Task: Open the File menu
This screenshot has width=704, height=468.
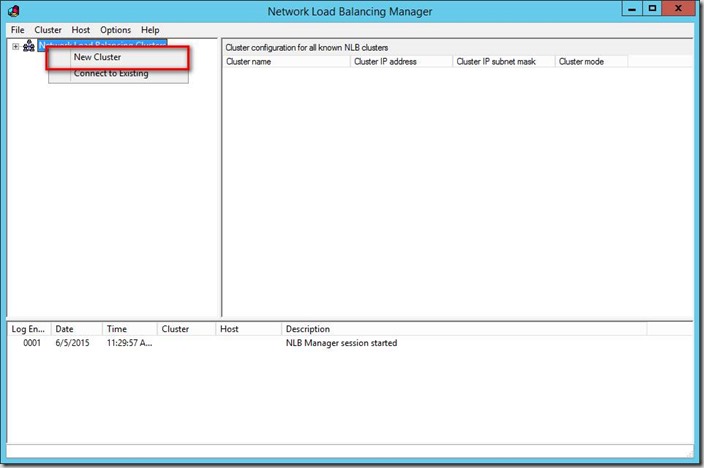Action: [x=17, y=30]
